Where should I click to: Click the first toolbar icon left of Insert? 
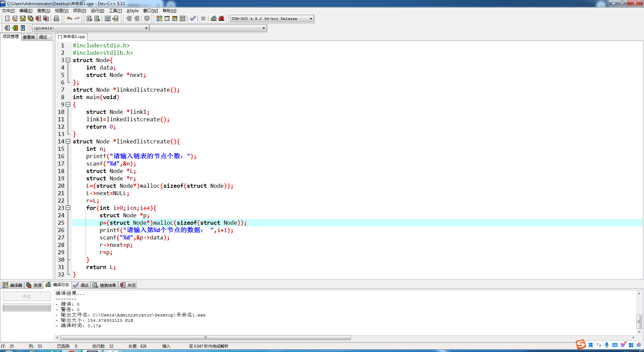click(x=7, y=28)
